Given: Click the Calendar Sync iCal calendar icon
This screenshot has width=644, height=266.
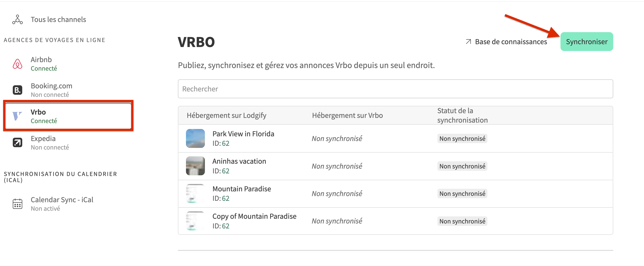Looking at the screenshot, I should [17, 204].
